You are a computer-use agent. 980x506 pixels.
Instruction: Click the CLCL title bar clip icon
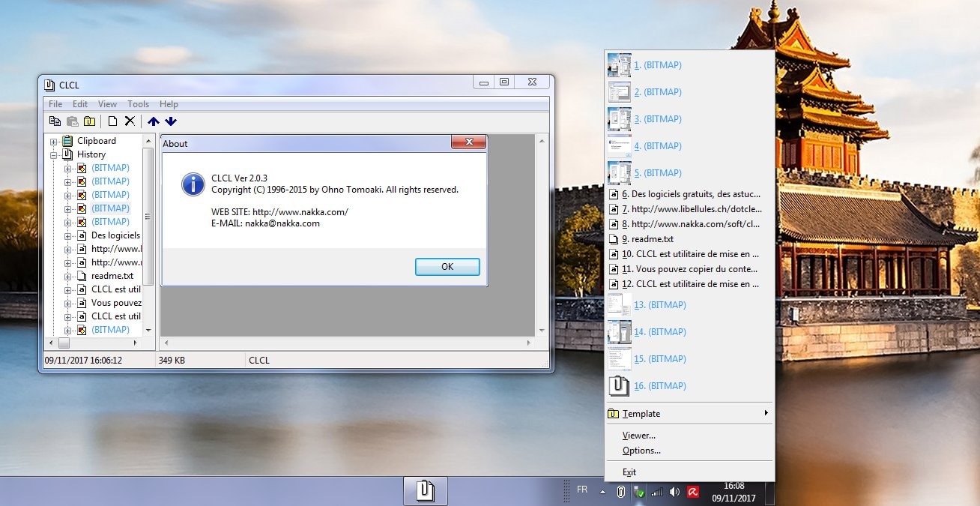49,85
